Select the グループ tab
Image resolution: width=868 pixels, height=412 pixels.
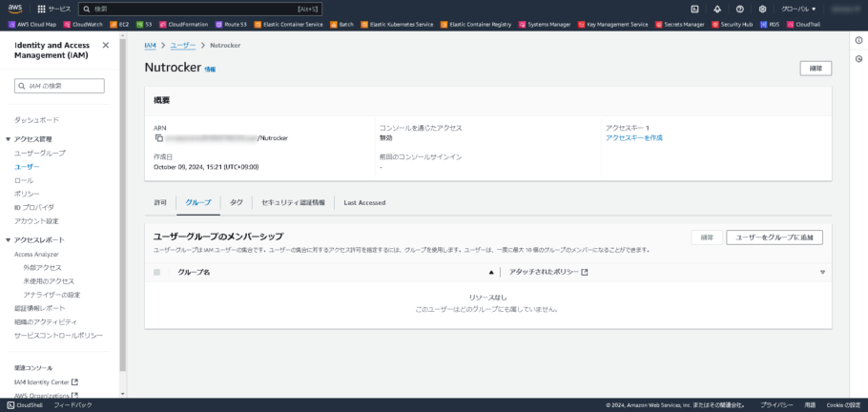(x=198, y=203)
